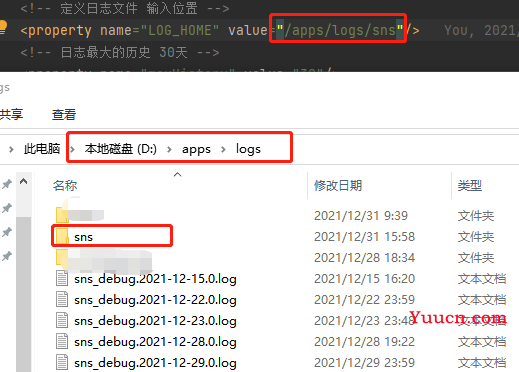Select the blurred folder dated 2021/12/31 9:39
Image resolution: width=519 pixels, height=372 pixels.
click(80, 215)
